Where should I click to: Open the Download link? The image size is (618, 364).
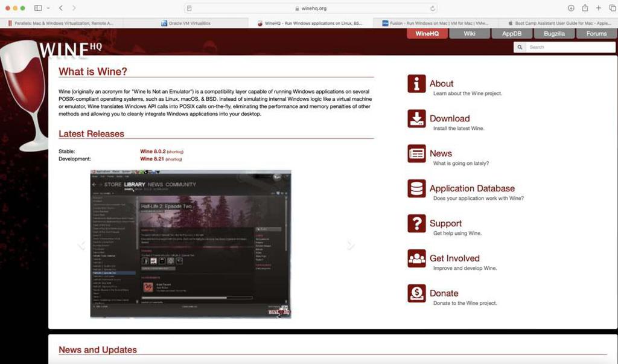click(x=449, y=119)
